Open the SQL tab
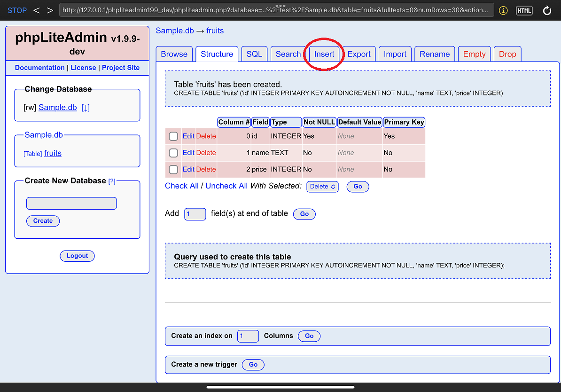The image size is (561, 392). tap(254, 54)
